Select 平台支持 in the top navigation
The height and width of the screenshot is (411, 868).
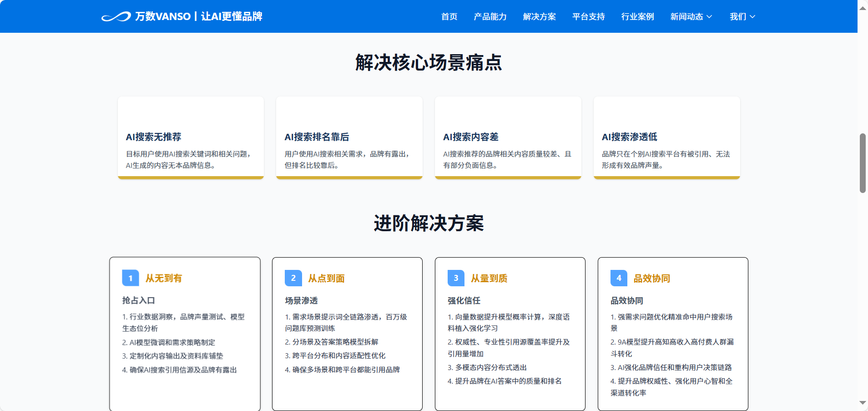click(588, 17)
